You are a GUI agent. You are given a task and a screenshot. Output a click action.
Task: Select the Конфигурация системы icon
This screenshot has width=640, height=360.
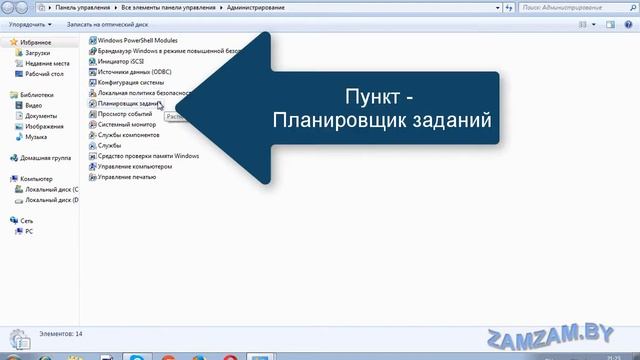93,82
